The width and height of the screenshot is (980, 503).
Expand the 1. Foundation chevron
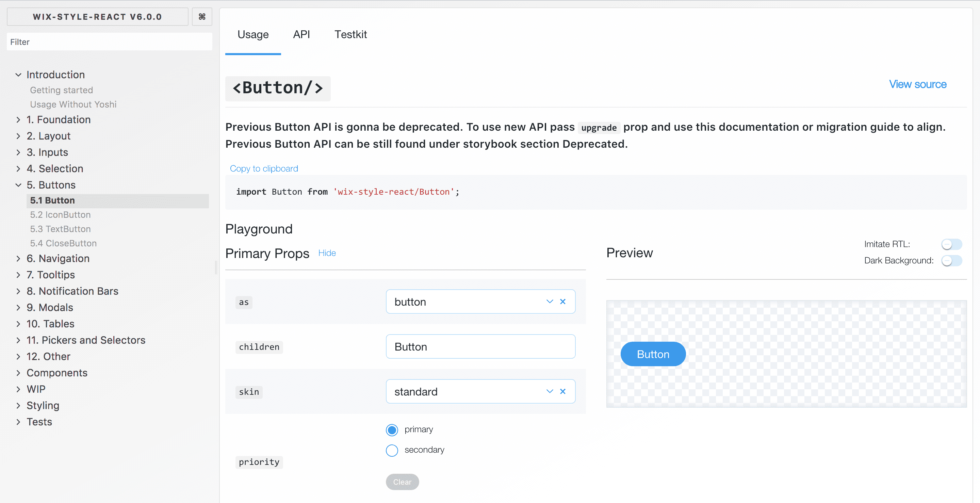pos(18,120)
